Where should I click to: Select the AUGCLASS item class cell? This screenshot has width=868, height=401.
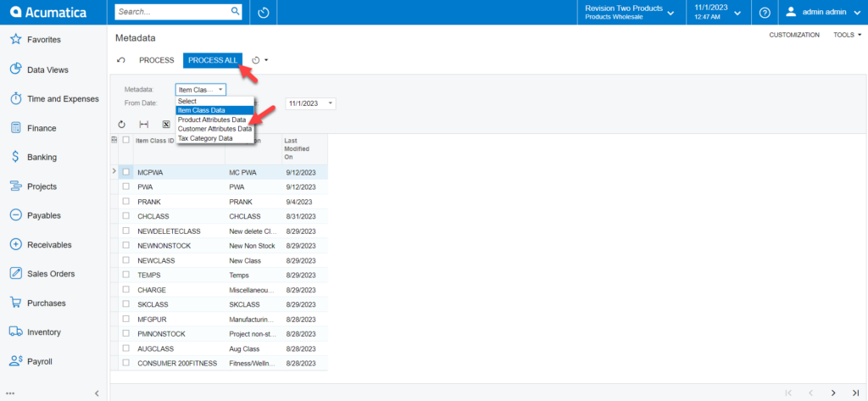pyautogui.click(x=180, y=348)
